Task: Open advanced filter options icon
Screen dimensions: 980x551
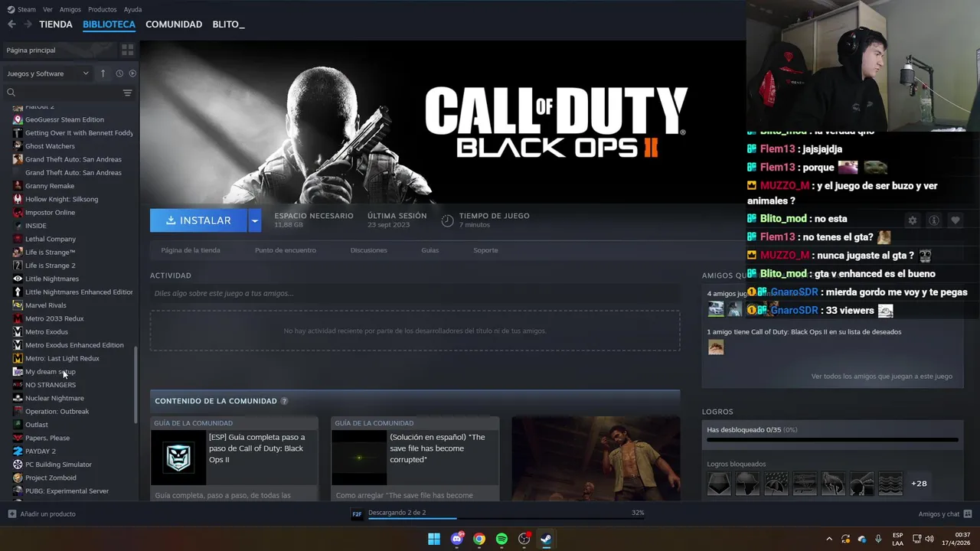Action: tap(127, 93)
